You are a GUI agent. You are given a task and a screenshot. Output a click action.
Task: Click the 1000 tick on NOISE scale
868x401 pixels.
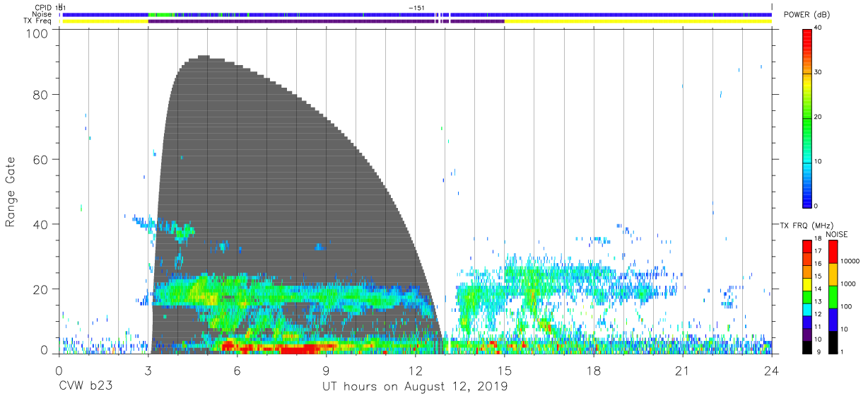coord(848,284)
